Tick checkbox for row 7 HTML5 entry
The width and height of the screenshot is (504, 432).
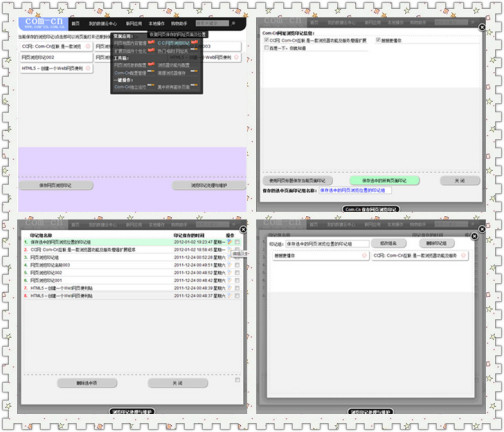tap(237, 288)
